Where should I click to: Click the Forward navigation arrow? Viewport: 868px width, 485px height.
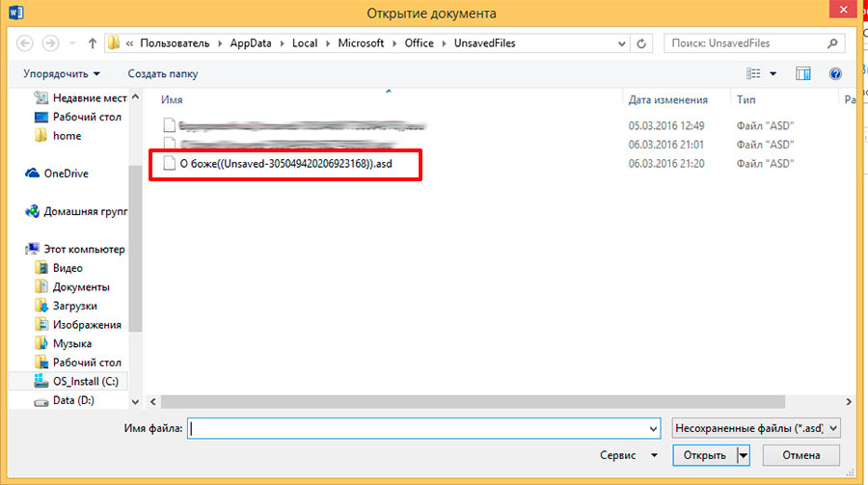click(x=50, y=43)
